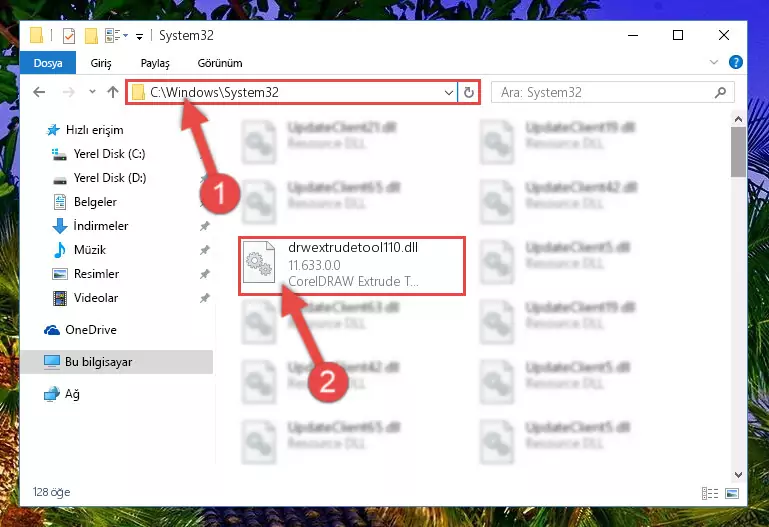The image size is (769, 527).
Task: Click the Properties quick access icon
Action: (69, 36)
